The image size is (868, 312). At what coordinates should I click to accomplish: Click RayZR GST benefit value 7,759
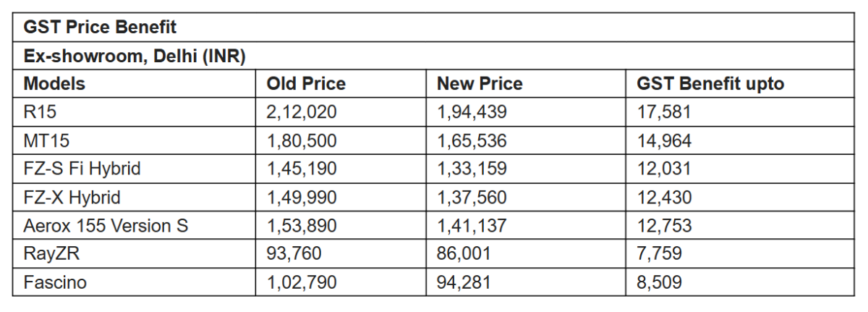coord(659,253)
